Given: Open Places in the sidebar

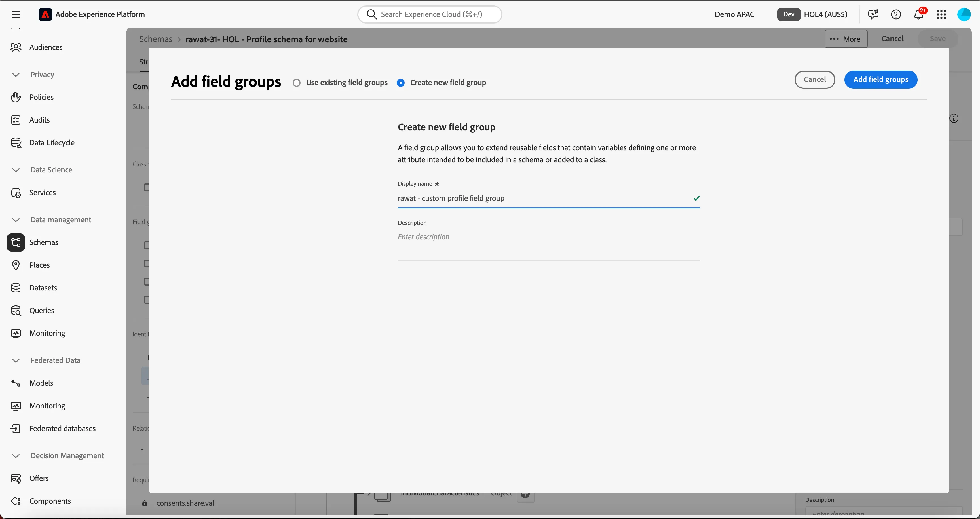Looking at the screenshot, I should pos(39,265).
